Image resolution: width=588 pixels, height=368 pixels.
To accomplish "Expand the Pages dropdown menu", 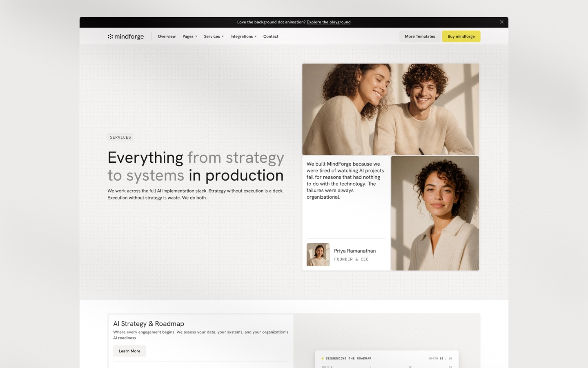I will coord(190,36).
